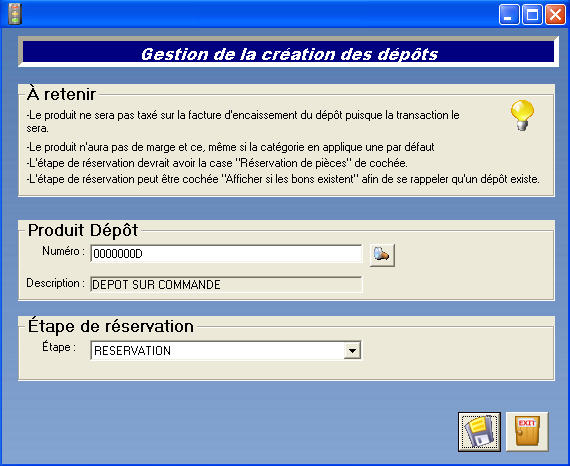The height and width of the screenshot is (466, 570).
Task: Click the traffic light icon in title bar
Action: [x=15, y=14]
